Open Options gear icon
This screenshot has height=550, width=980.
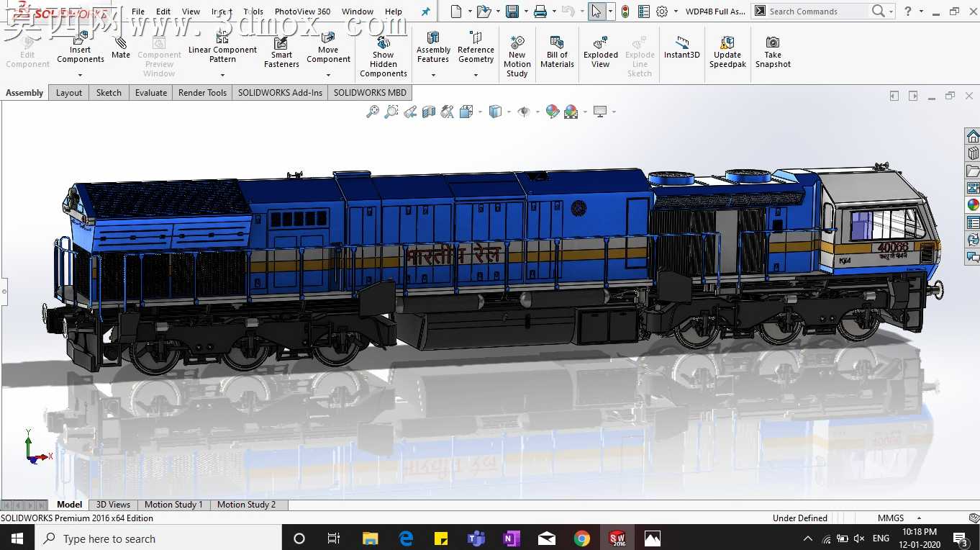[x=662, y=12]
